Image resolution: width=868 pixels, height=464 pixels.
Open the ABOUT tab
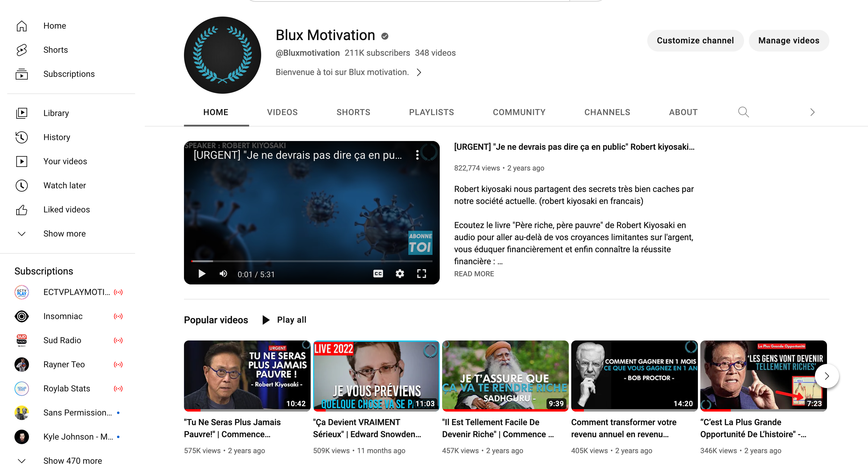683,112
